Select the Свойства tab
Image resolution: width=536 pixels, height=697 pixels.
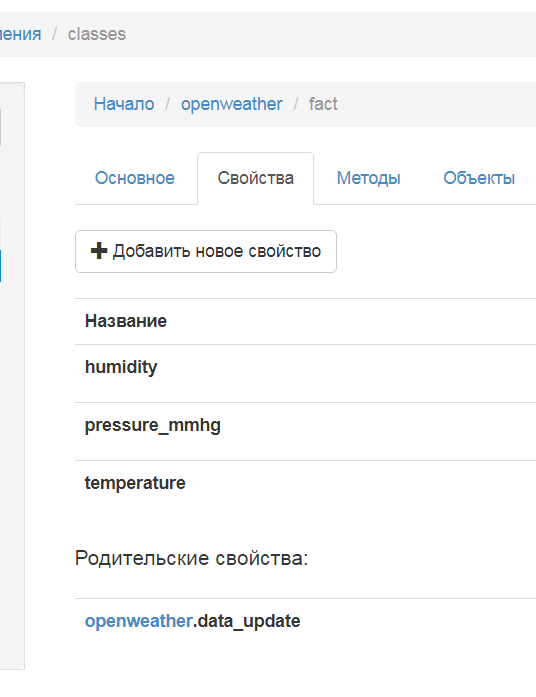(x=256, y=178)
